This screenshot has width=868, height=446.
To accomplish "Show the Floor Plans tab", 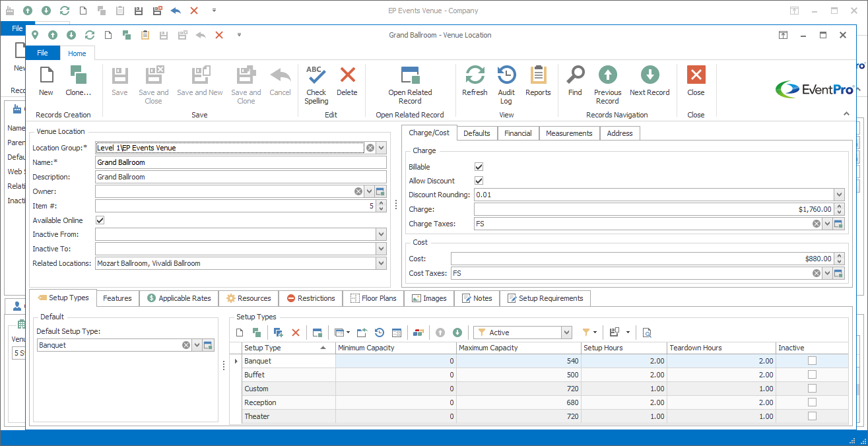I will [374, 298].
